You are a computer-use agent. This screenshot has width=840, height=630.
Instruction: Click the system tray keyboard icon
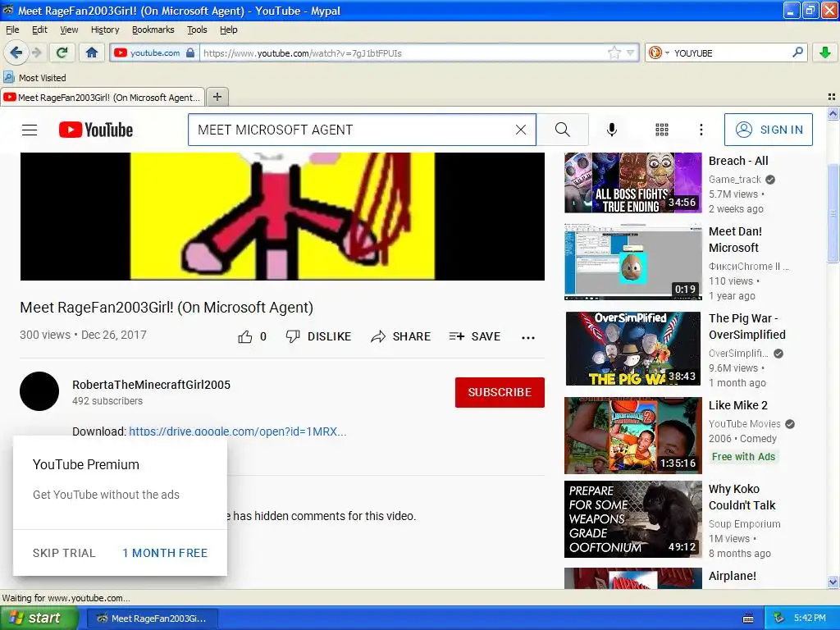(x=748, y=619)
